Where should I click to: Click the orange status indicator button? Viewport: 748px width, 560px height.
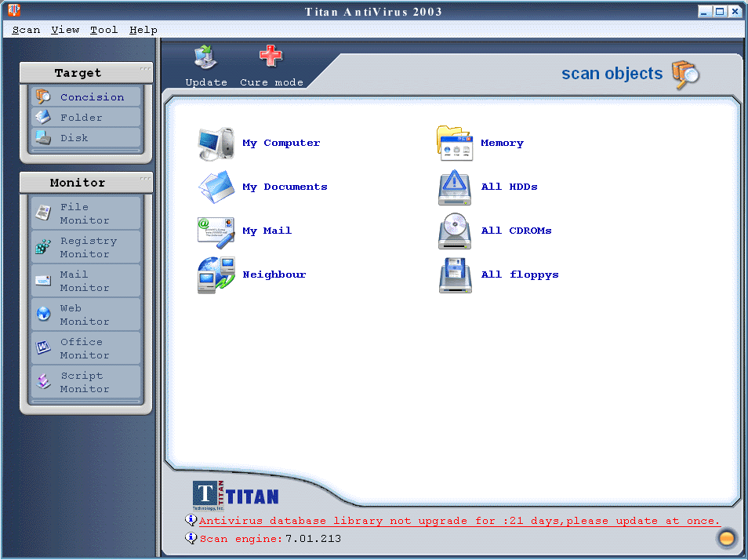727,538
